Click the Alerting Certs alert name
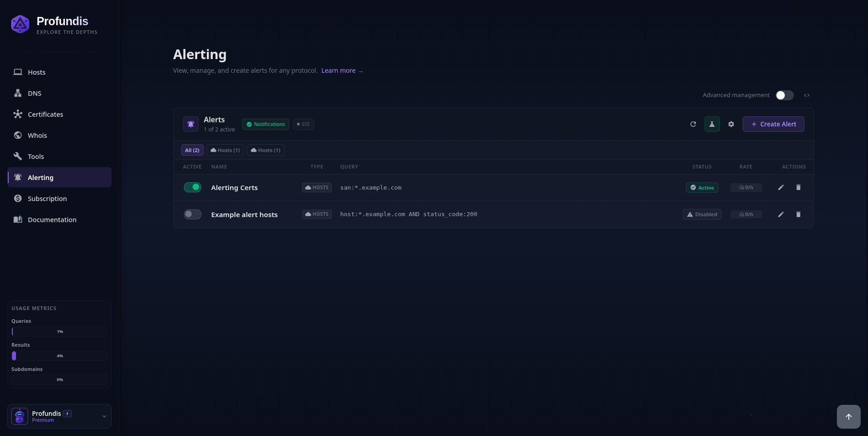Viewport: 868px width, 436px height. pyautogui.click(x=234, y=188)
